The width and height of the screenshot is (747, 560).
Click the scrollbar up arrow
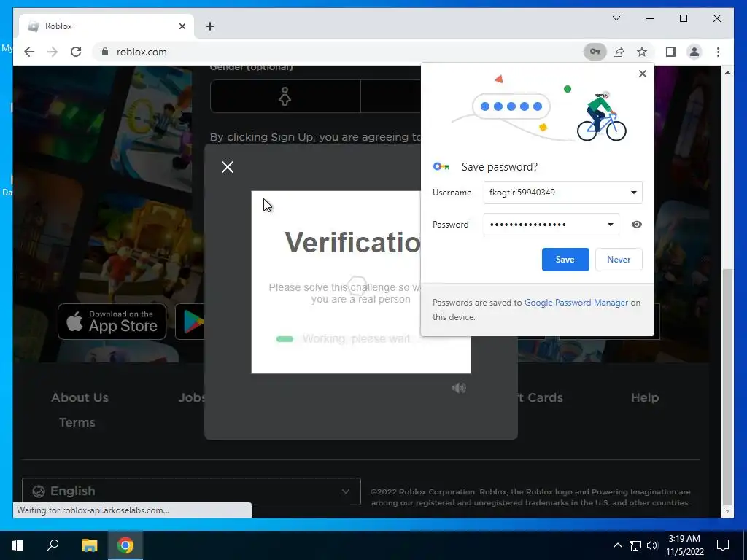point(727,72)
